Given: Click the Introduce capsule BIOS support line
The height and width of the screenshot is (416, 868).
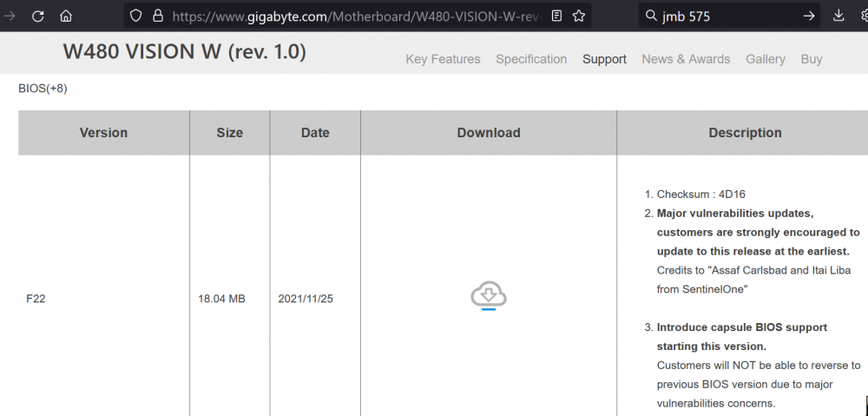Looking at the screenshot, I should coord(742,327).
